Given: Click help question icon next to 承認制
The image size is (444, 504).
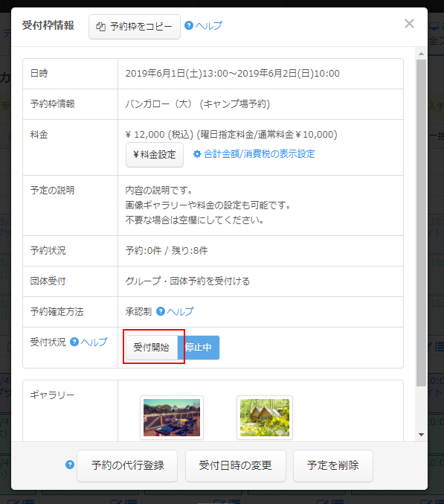Looking at the screenshot, I should [x=160, y=311].
